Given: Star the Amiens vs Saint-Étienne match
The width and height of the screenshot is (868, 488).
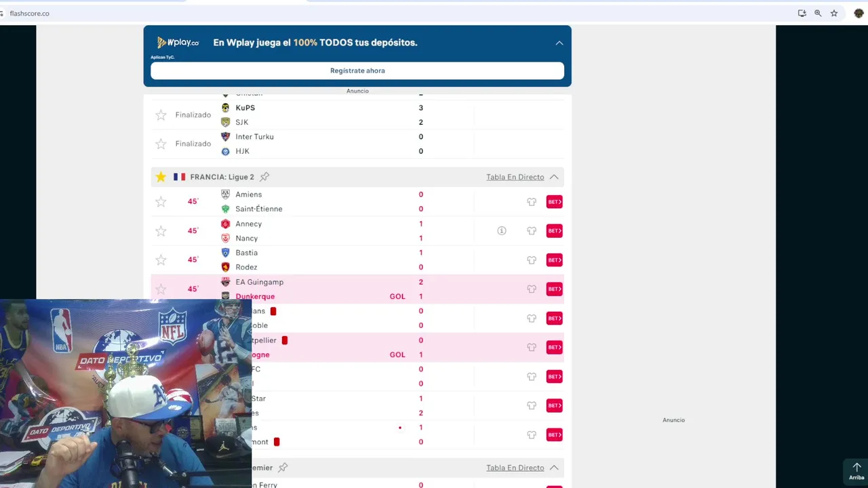Looking at the screenshot, I should 161,202.
